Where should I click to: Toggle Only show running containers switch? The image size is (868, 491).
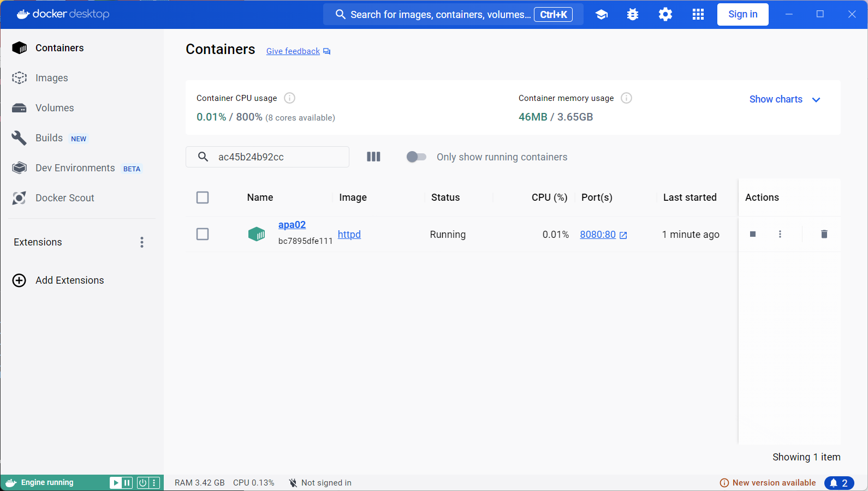(x=417, y=157)
